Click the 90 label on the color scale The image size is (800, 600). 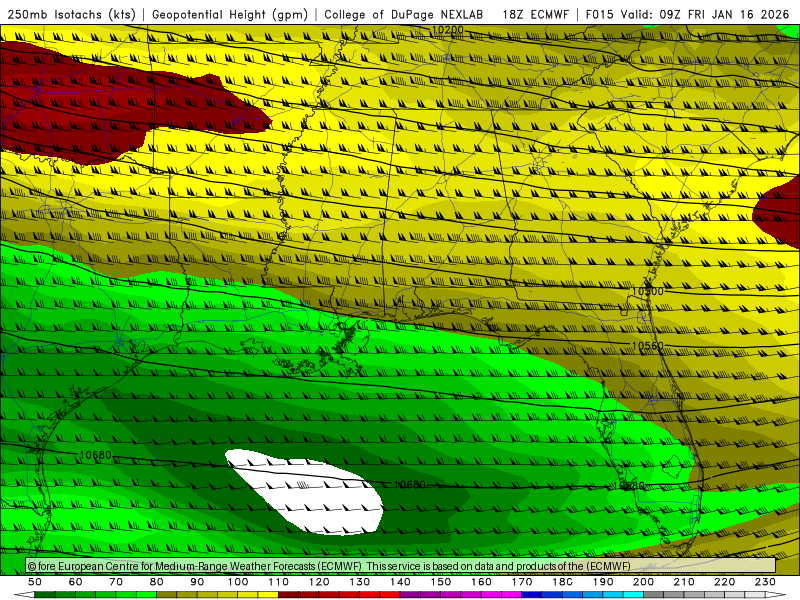pos(197,582)
